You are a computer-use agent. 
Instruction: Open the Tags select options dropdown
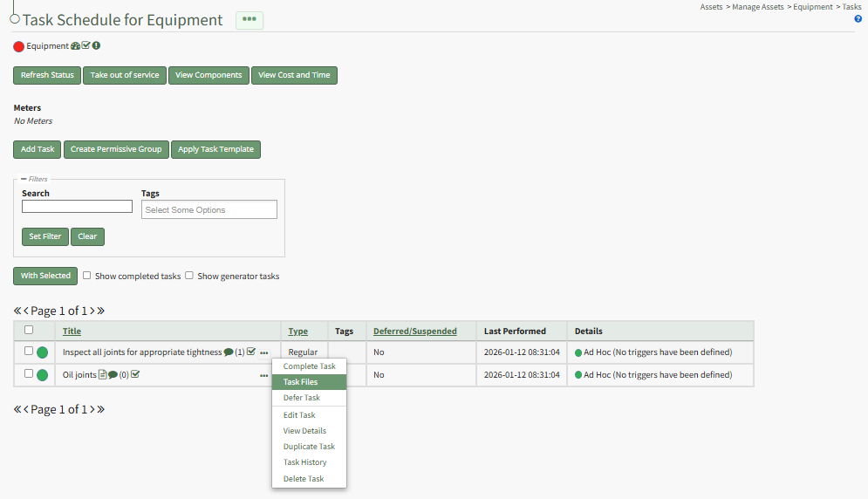208,210
